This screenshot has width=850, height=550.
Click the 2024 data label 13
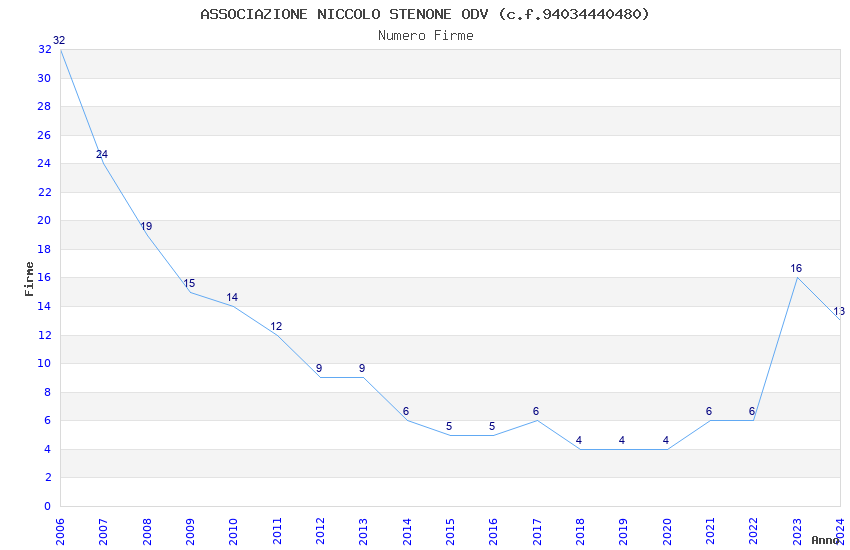pyautogui.click(x=839, y=312)
